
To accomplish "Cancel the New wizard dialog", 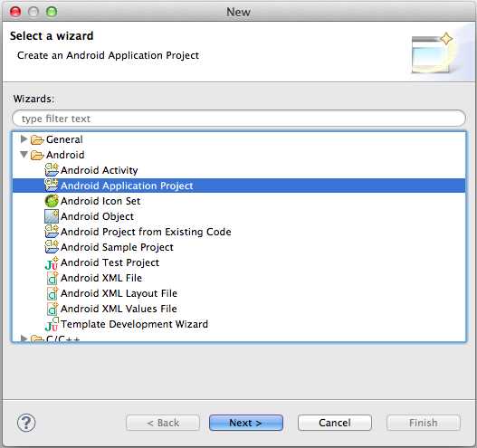I will (x=335, y=423).
